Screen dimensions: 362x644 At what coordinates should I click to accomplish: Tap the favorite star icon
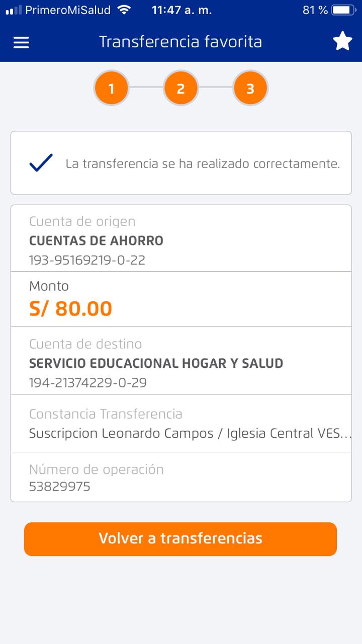342,41
